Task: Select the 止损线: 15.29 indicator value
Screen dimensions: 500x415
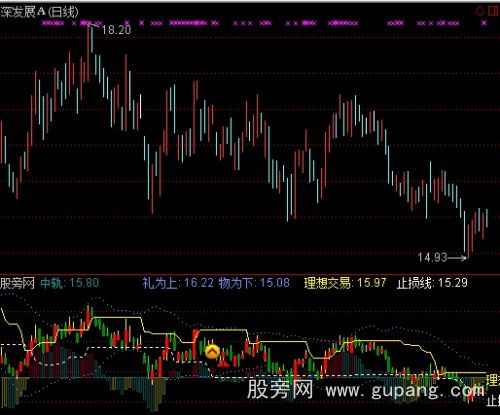Action: [432, 283]
